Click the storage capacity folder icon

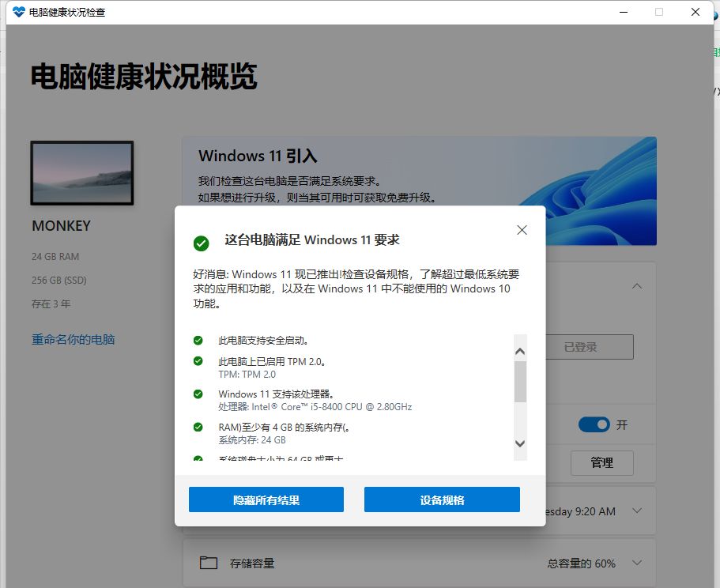point(209,563)
